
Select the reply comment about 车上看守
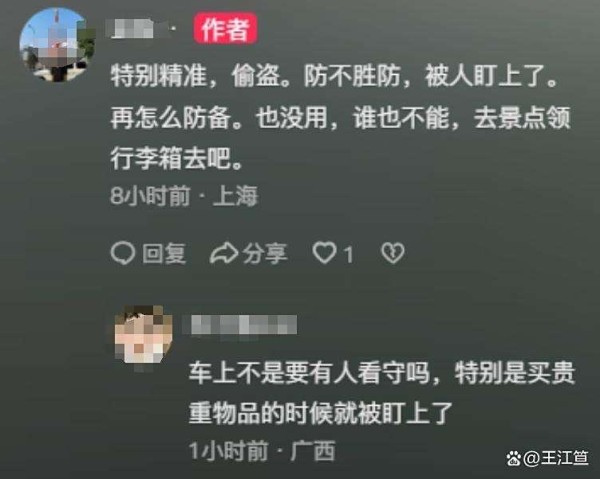tap(382, 393)
